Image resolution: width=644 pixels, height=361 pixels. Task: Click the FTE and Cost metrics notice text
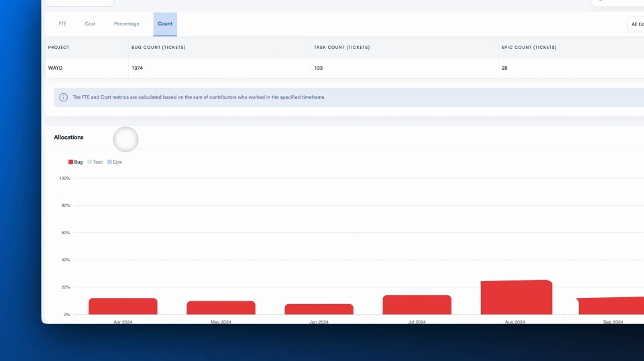pyautogui.click(x=199, y=97)
